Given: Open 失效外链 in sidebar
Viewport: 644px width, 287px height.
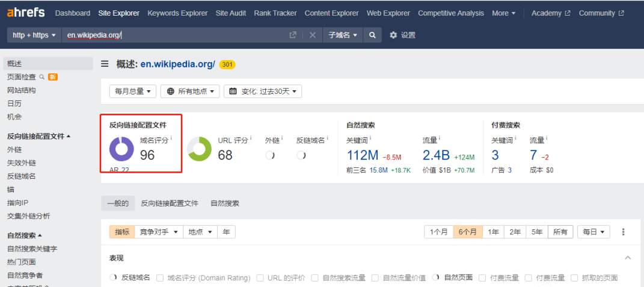Looking at the screenshot, I should (x=22, y=163).
